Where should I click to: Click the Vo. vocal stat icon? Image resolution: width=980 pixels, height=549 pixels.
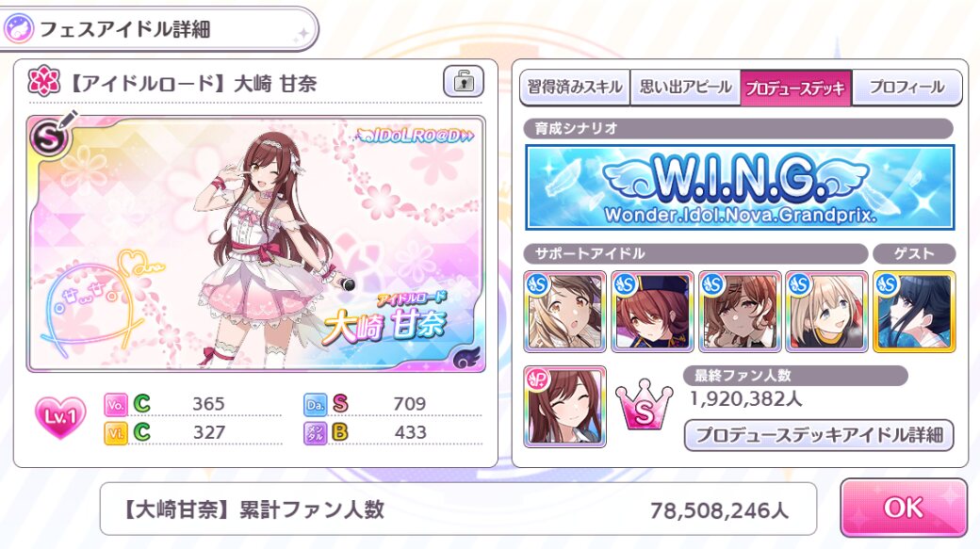point(116,405)
